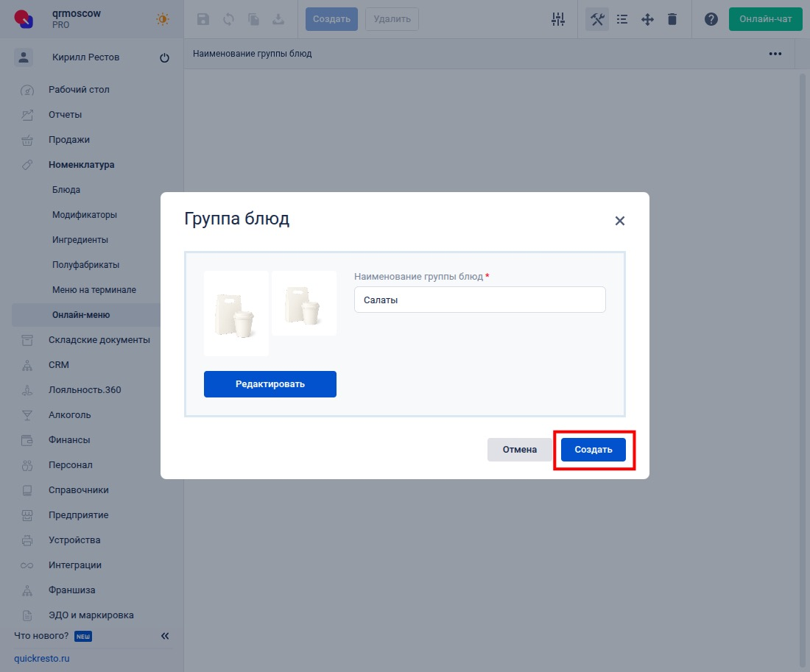Open the help question mark icon
Viewport: 810px width, 672px height.
(711, 19)
